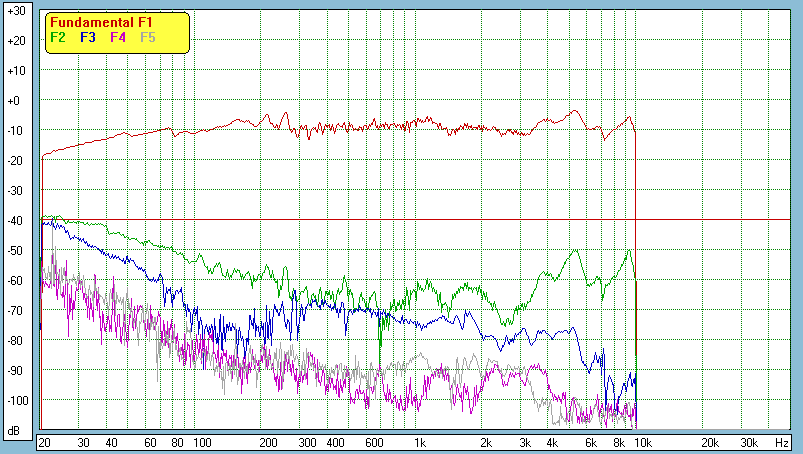
Task: Click the 1k frequency axis label
Action: point(420,442)
